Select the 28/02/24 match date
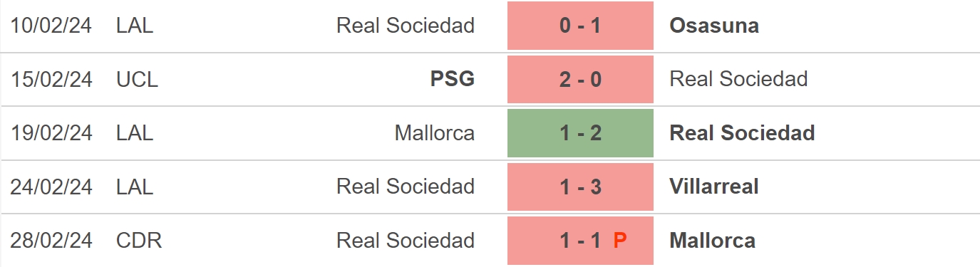This screenshot has width=980, height=267. [x=51, y=241]
